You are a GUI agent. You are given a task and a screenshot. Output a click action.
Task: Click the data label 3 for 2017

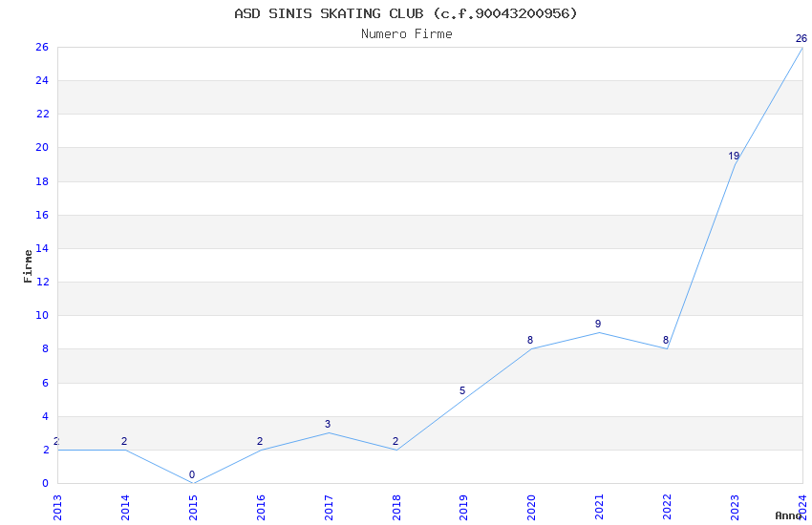(x=328, y=424)
